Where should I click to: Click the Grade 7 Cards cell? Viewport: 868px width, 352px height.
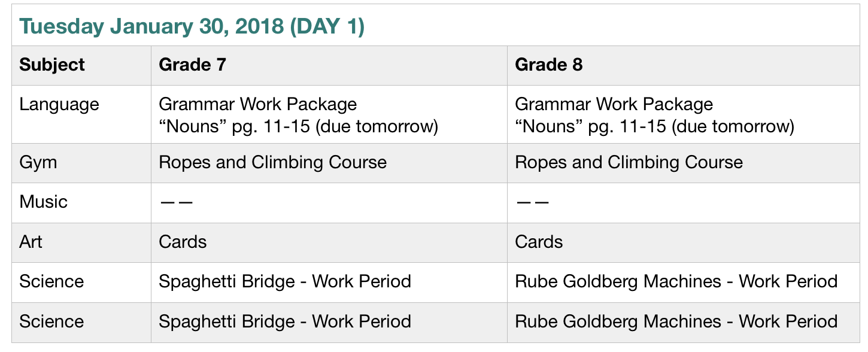coord(183,242)
